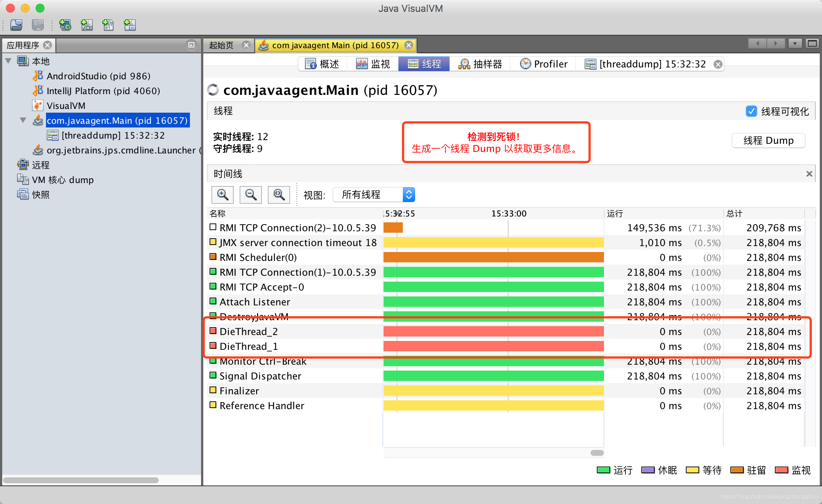Click the red Monitor legend swatch
The width and height of the screenshot is (822, 504).
pos(781,470)
